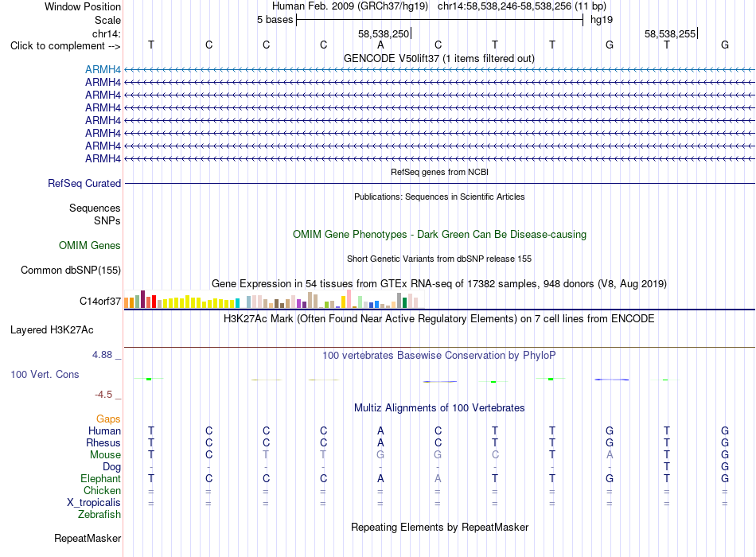Image resolution: width=756 pixels, height=557 pixels.
Task: Click the Scale label
Action: 107,20
